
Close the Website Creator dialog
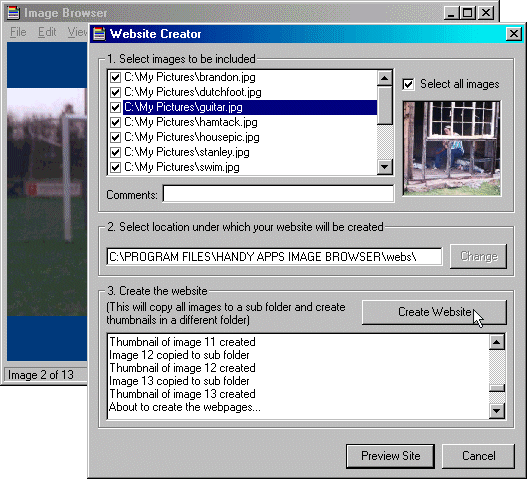coord(514,34)
